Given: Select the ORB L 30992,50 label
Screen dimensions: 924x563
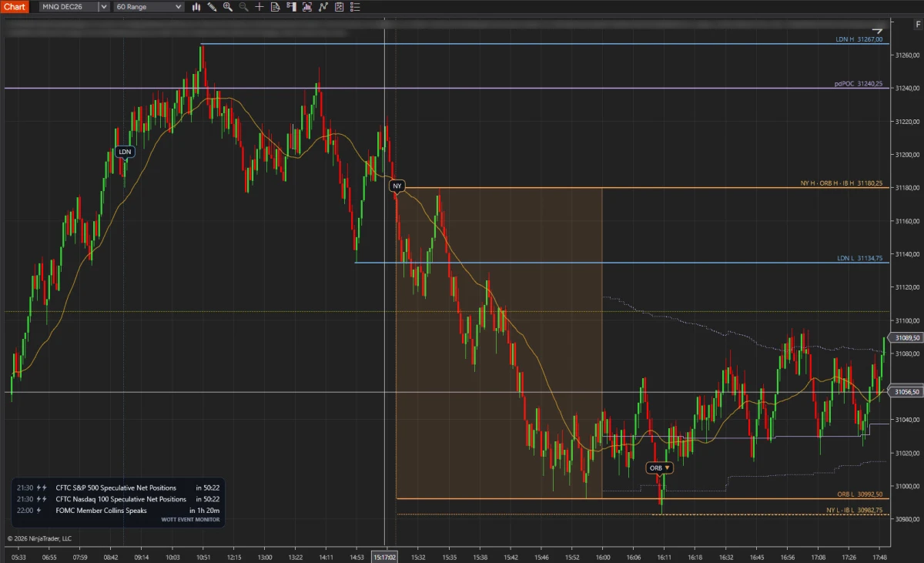Looking at the screenshot, I should pos(859,494).
